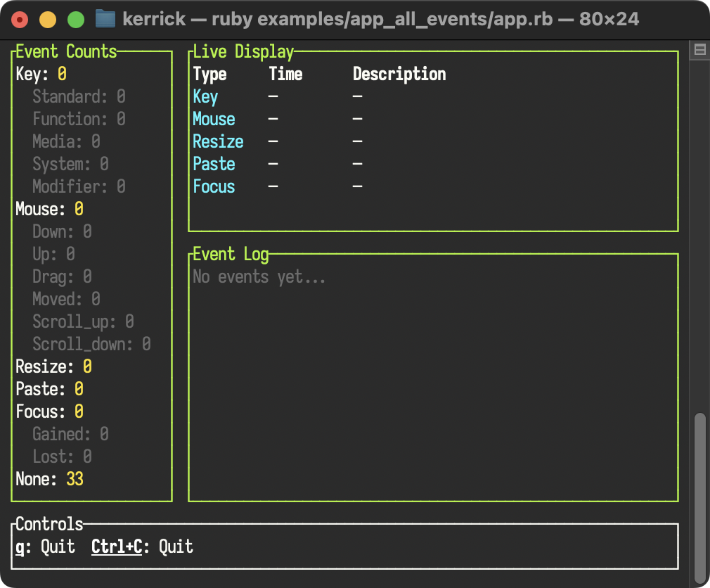Click the 'Down: 0' entry
Image resolution: width=710 pixels, height=588 pixels.
(x=62, y=231)
